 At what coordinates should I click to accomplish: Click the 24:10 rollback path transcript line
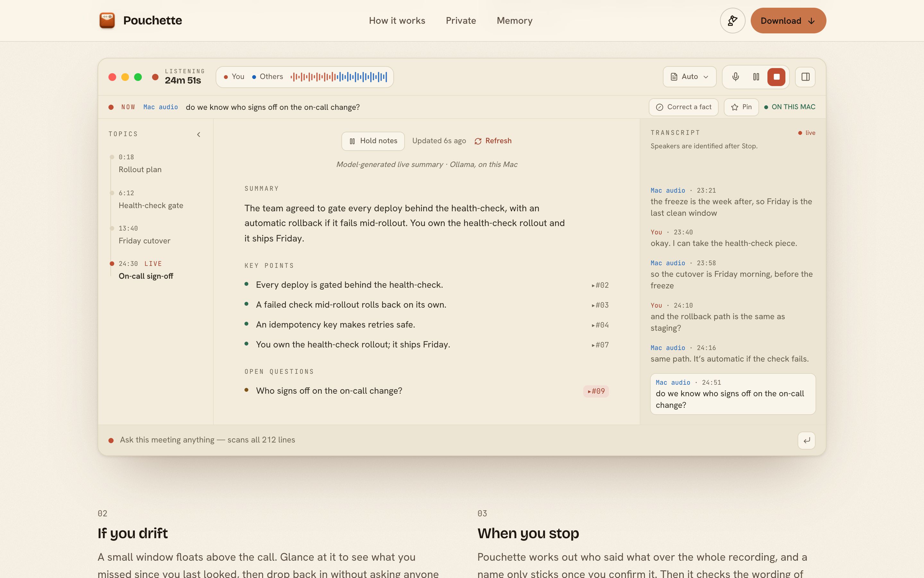pyautogui.click(x=733, y=317)
